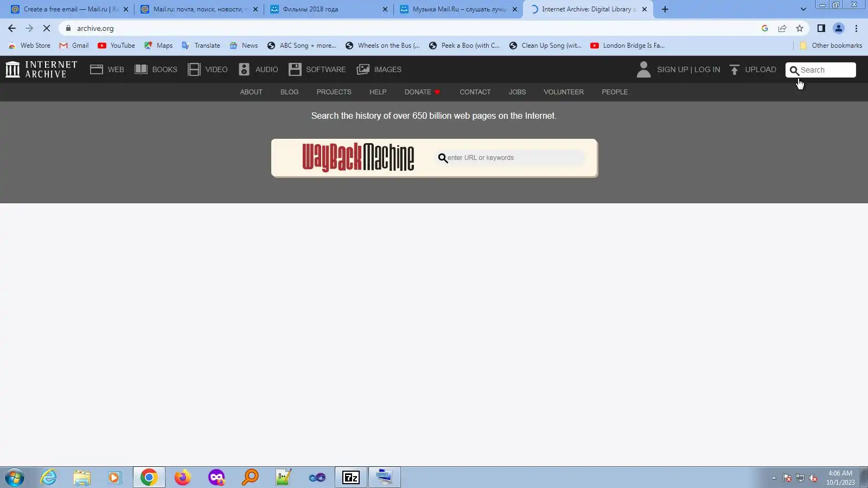
Task: Open the YouTube bookmark
Action: tap(117, 46)
